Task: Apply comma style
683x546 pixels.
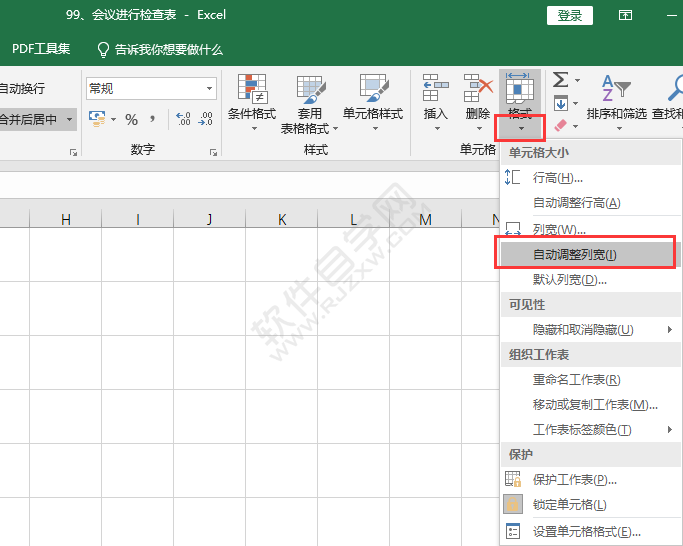Action: pos(152,119)
